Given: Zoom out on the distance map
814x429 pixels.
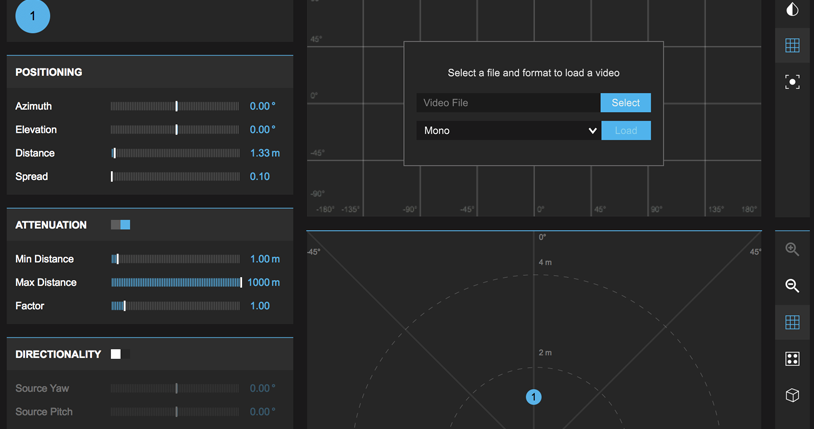Looking at the screenshot, I should (792, 286).
